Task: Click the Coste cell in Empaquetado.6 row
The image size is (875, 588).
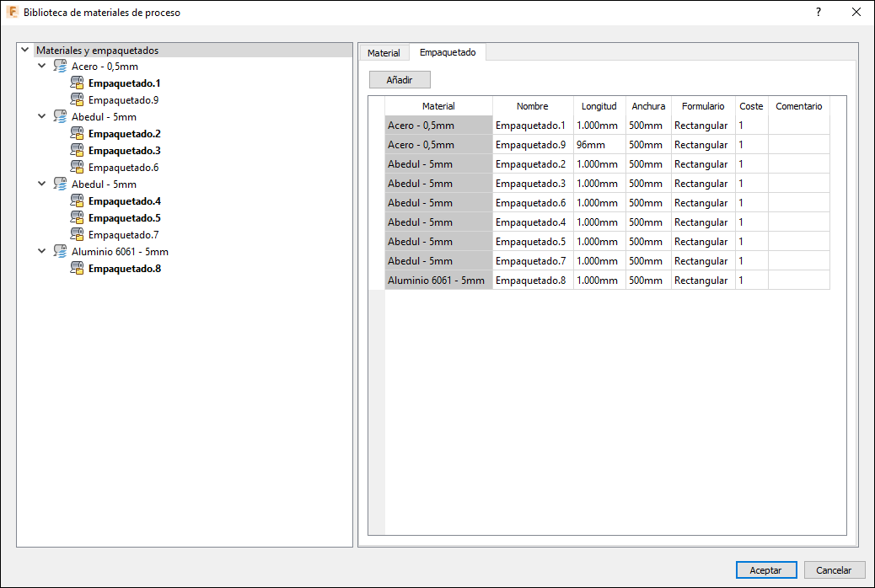Action: [x=752, y=202]
